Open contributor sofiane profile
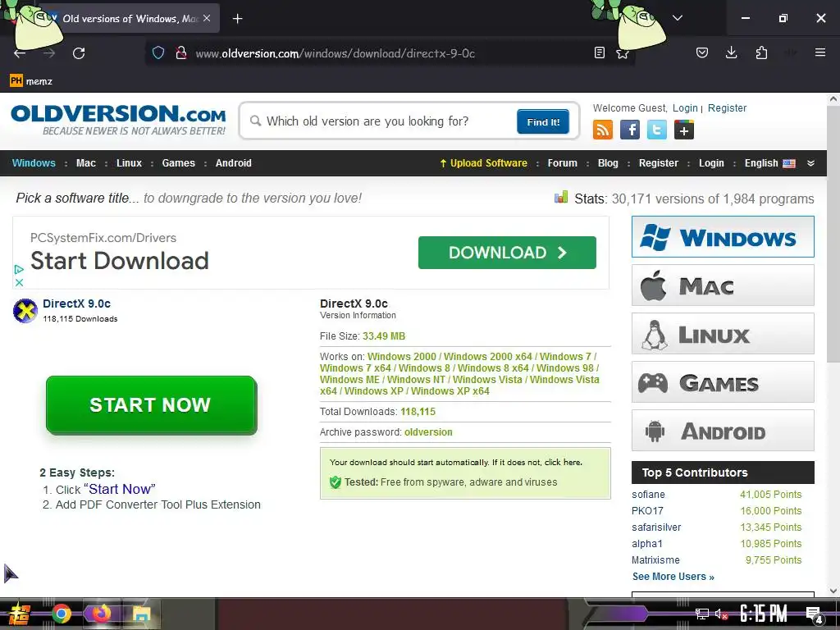The height and width of the screenshot is (630, 840). (x=648, y=495)
